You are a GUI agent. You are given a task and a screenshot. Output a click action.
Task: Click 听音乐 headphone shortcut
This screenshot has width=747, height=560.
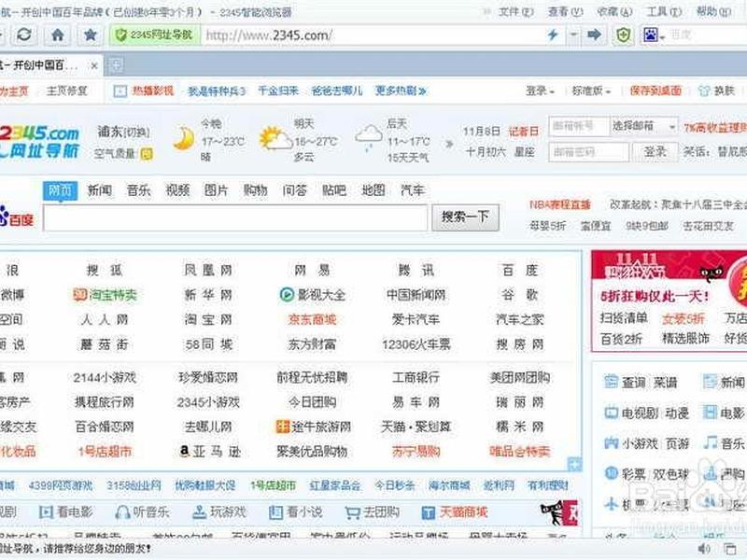click(142, 511)
